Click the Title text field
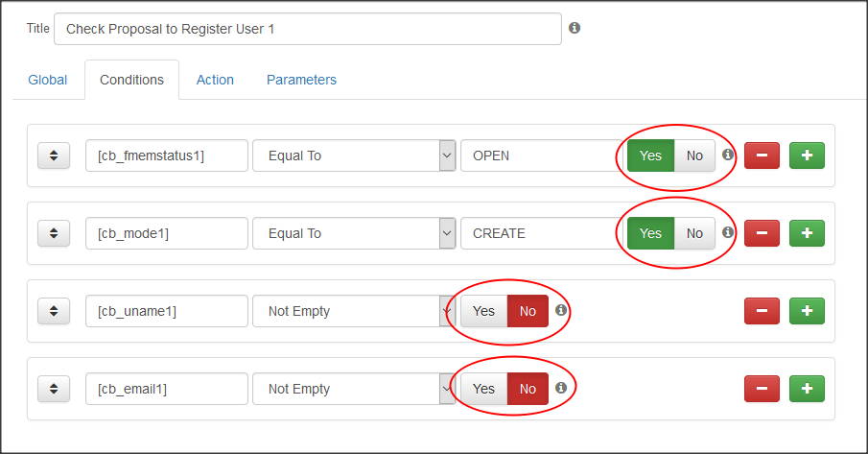Viewport: 868px width, 454px height. point(307,29)
